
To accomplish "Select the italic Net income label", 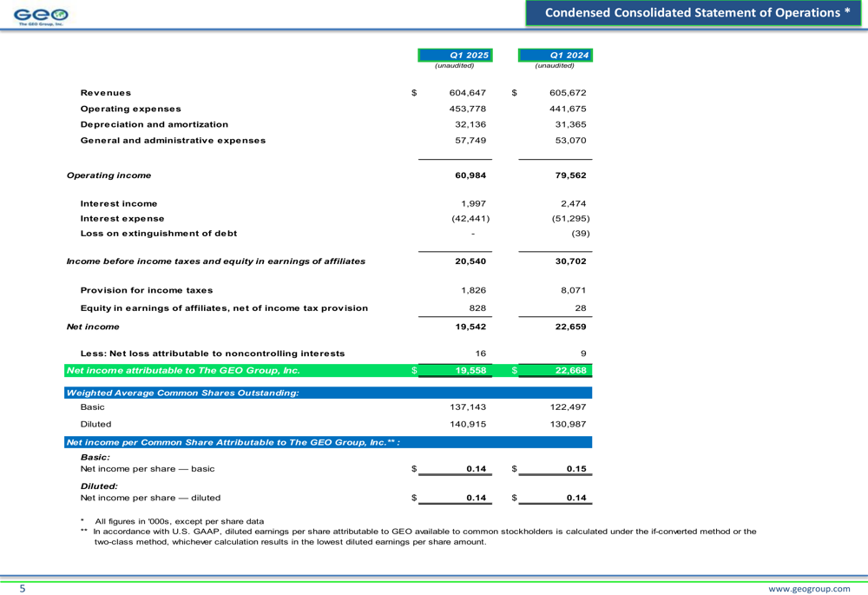I will pos(93,327).
